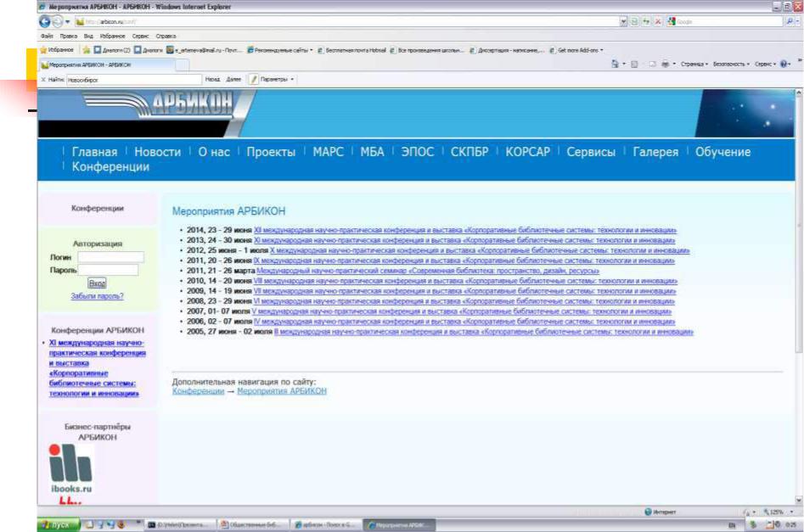Click the Забыли пароль? link
Image resolution: width=804 pixels, height=532 pixels.
97,296
